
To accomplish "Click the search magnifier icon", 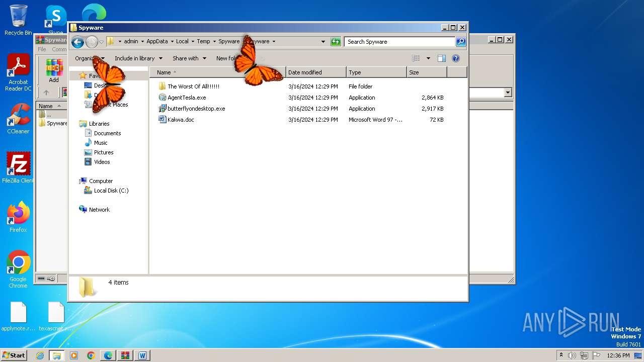I will pyautogui.click(x=461, y=42).
